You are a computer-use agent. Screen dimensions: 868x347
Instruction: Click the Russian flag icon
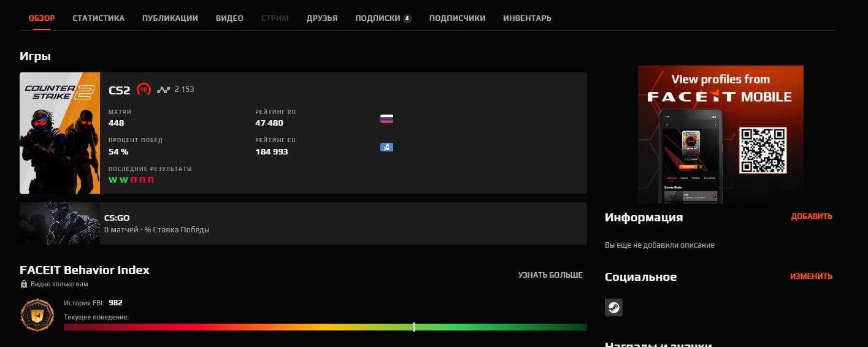click(x=386, y=119)
